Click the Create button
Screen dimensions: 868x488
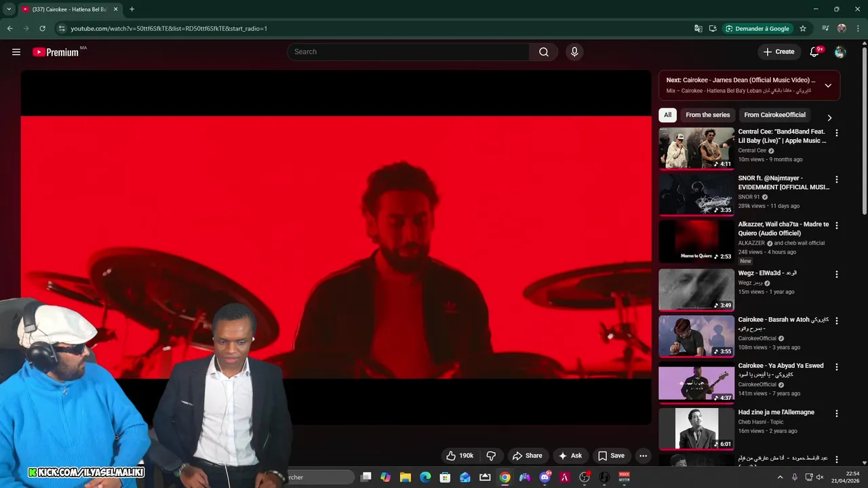(778, 52)
